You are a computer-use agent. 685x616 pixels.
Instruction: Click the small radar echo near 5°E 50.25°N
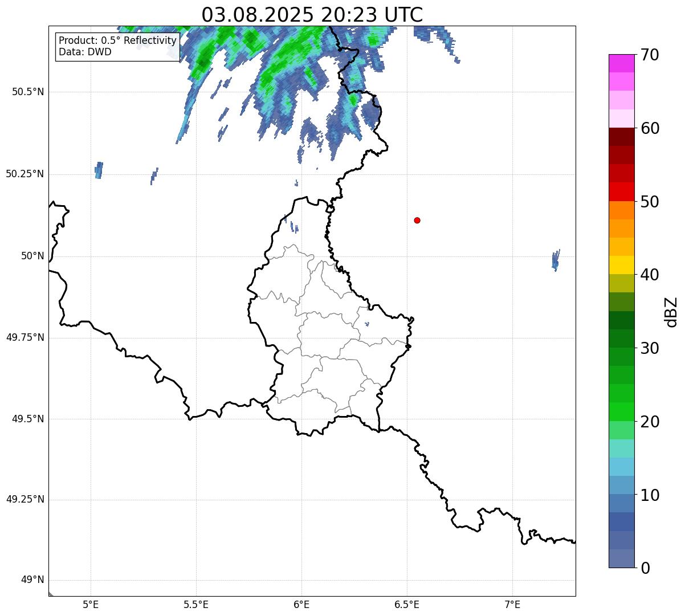pos(99,170)
